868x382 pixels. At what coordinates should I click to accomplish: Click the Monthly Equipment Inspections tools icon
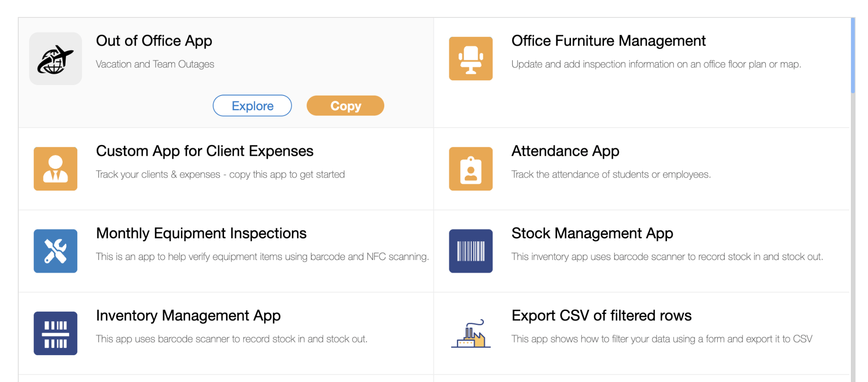(x=55, y=251)
